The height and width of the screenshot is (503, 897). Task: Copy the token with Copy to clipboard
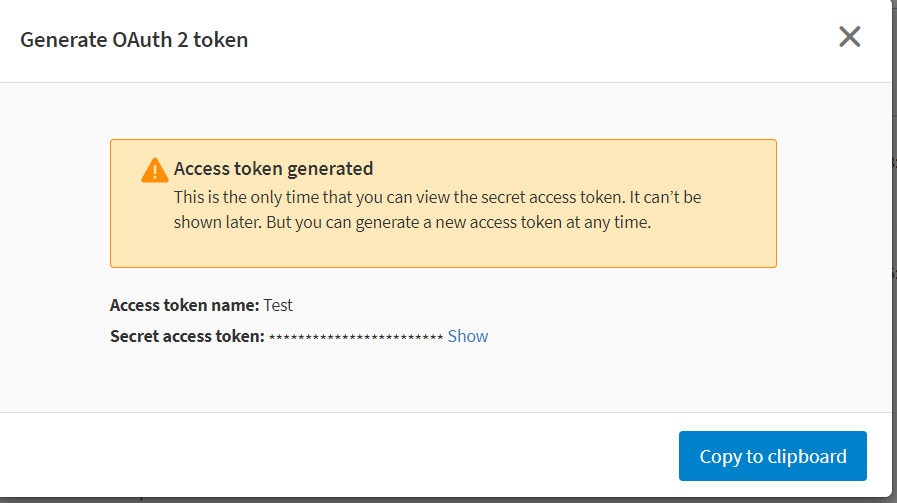coord(772,456)
